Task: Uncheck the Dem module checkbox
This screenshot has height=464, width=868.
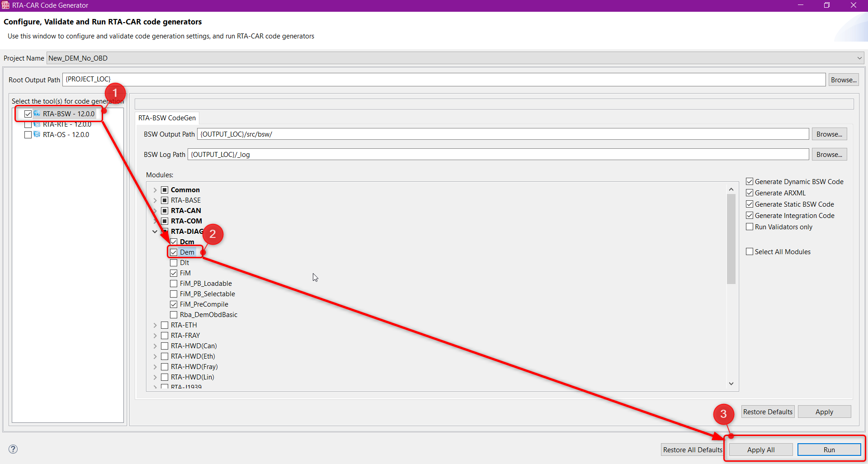Action: coord(174,252)
